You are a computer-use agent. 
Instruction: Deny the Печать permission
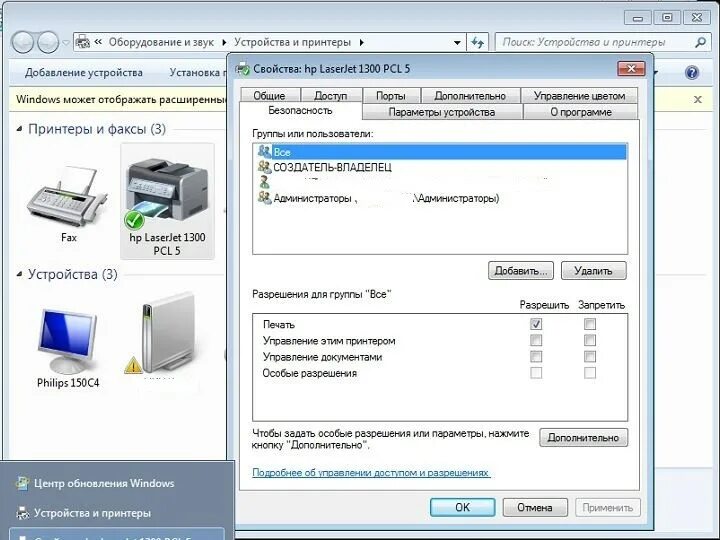(x=590, y=324)
